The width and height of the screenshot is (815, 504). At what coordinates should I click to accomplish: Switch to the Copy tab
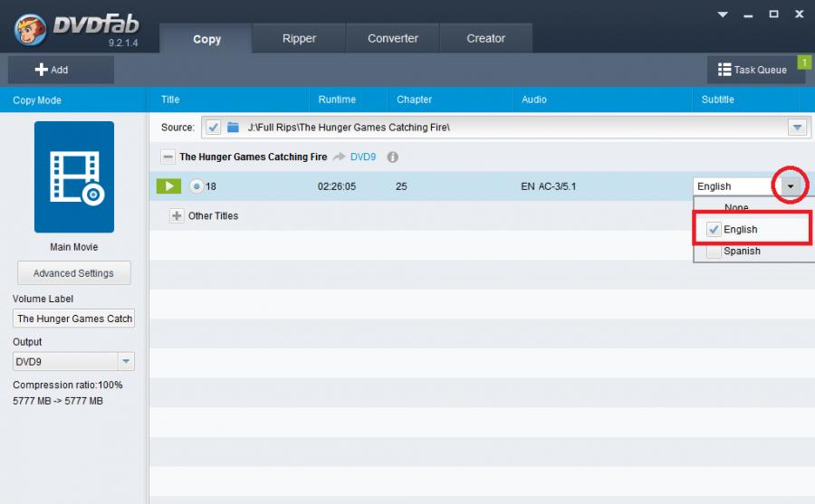(x=206, y=38)
